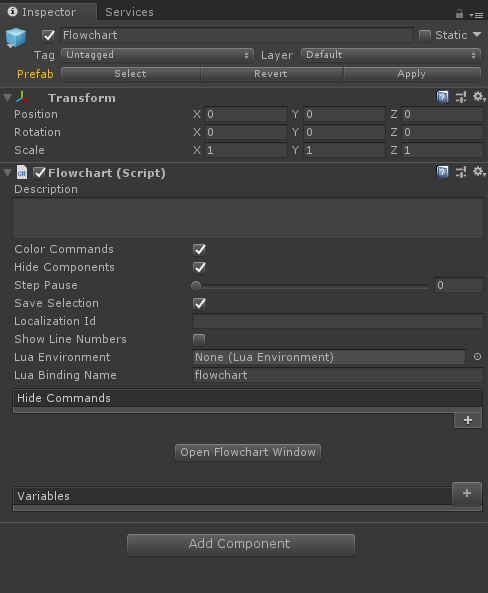This screenshot has height=593, width=488.
Task: Collapse the Transform component foldout triangle
Action: (x=7, y=98)
